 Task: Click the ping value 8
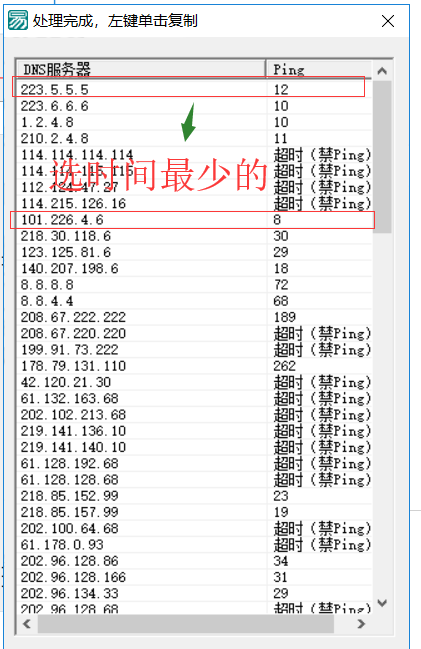[x=277, y=220]
